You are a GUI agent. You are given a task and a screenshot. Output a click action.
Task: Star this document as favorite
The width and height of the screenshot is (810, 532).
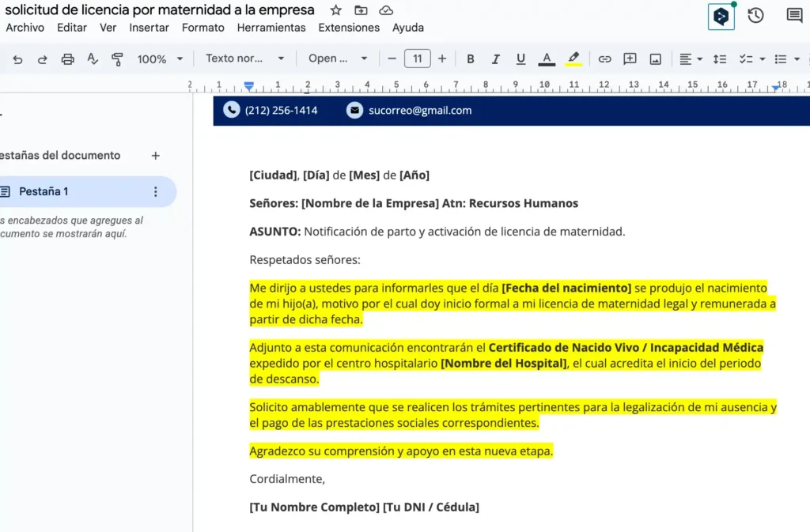click(x=336, y=10)
